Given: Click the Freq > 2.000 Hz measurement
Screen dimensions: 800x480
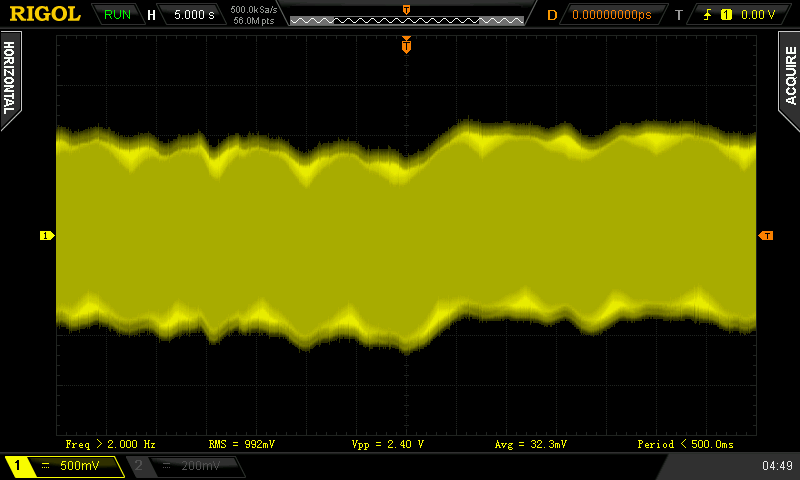Looking at the screenshot, I should (110, 444).
